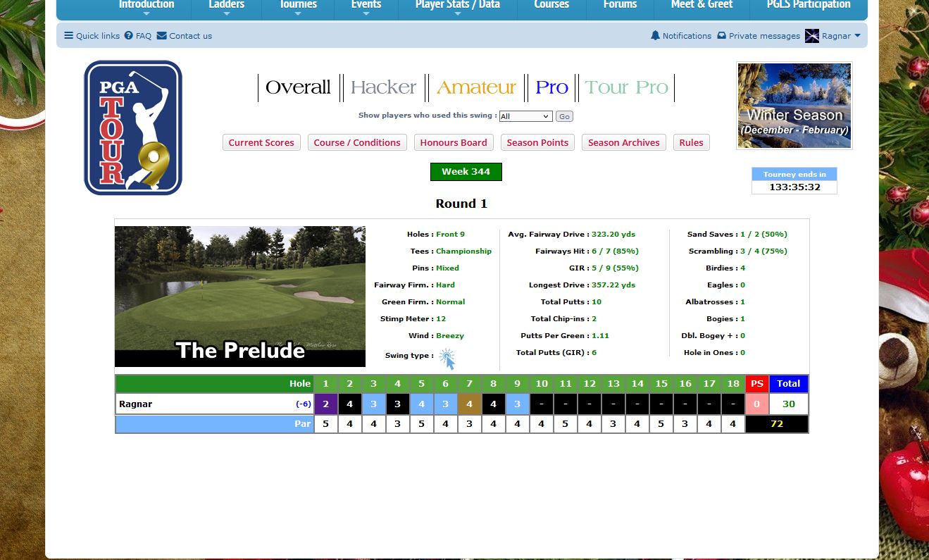
Task: Open the swing filter dropdown showing All
Action: pyautogui.click(x=525, y=116)
